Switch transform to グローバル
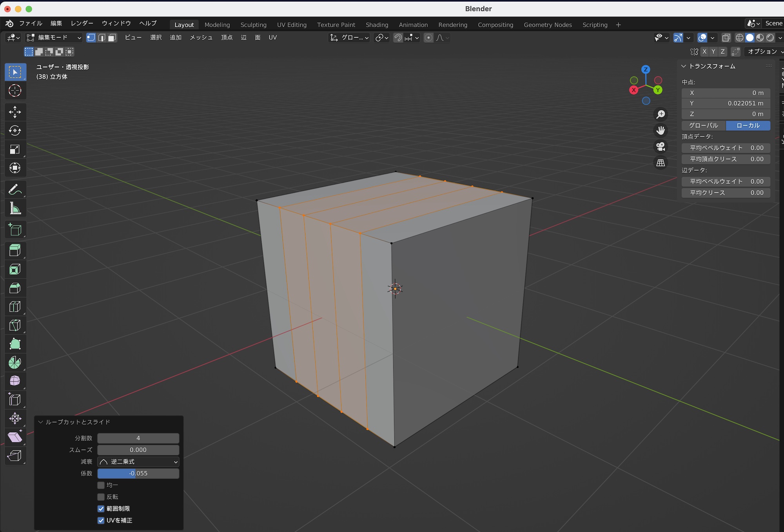The height and width of the screenshot is (532, 784). 704,125
